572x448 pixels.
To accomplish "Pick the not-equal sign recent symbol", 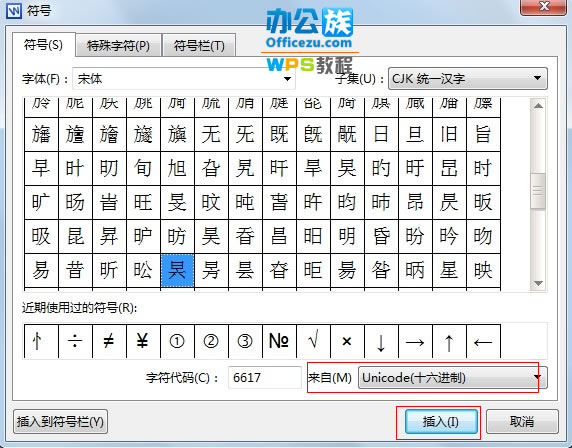I will [x=109, y=341].
